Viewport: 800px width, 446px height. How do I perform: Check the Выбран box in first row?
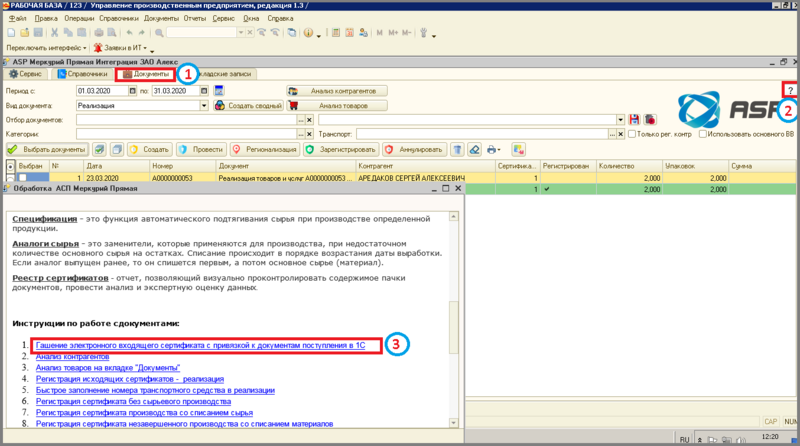pos(22,177)
